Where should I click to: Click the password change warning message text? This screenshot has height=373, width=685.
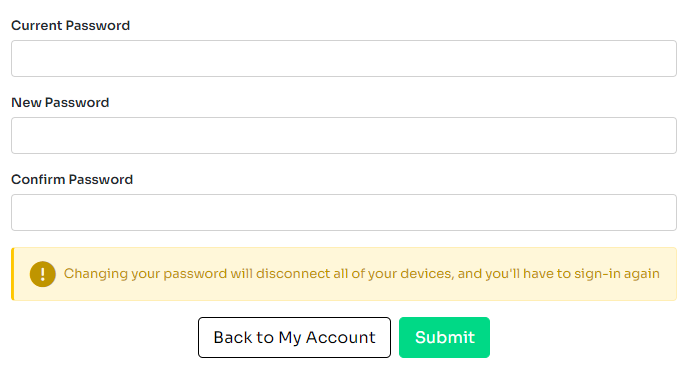coord(362,274)
